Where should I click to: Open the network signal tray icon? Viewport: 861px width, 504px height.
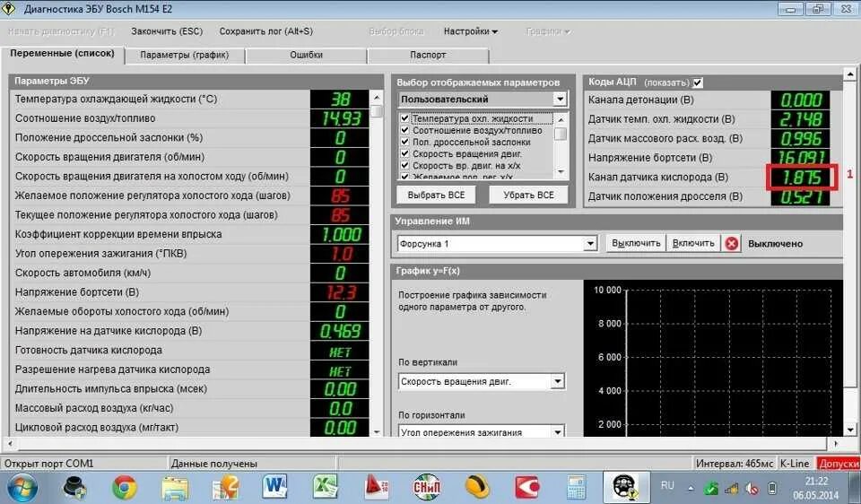732,488
